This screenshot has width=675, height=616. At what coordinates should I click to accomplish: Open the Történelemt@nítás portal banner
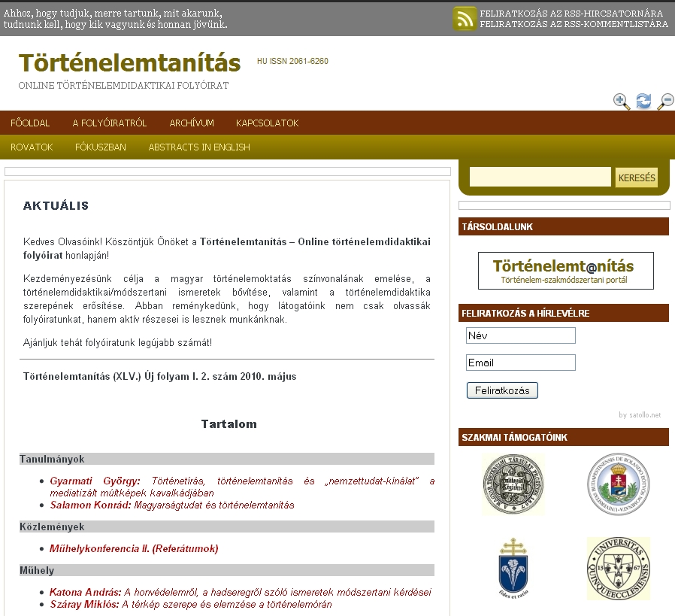point(566,271)
